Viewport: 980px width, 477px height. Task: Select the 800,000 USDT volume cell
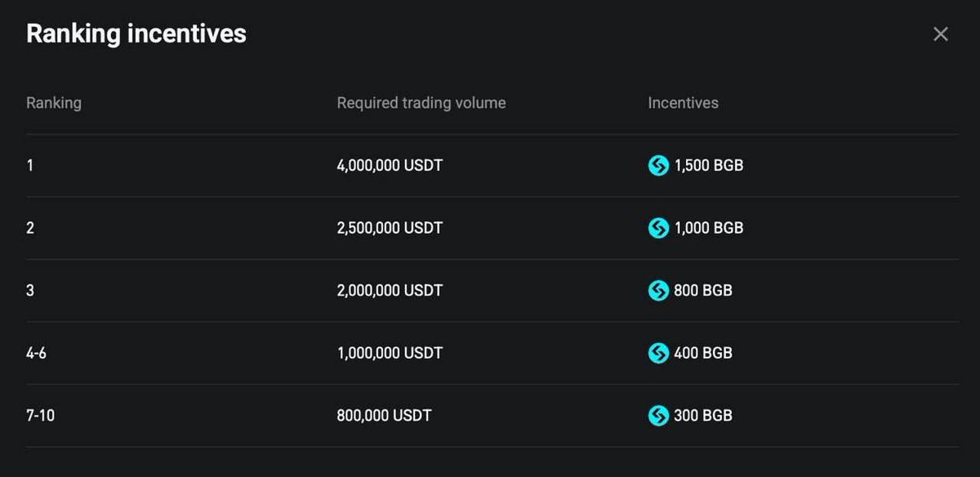(x=384, y=415)
